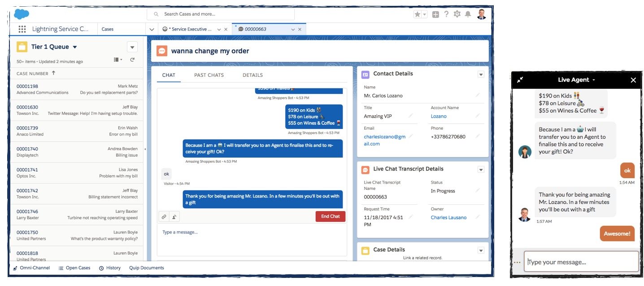Select the Billing statement incorrect subject text
Screen dimensions: 644x286
[113, 197]
